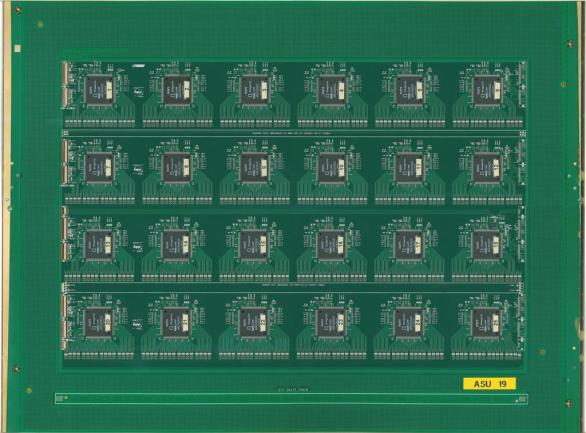
Task: Click the small logo in the second row
Action: pos(138,169)
